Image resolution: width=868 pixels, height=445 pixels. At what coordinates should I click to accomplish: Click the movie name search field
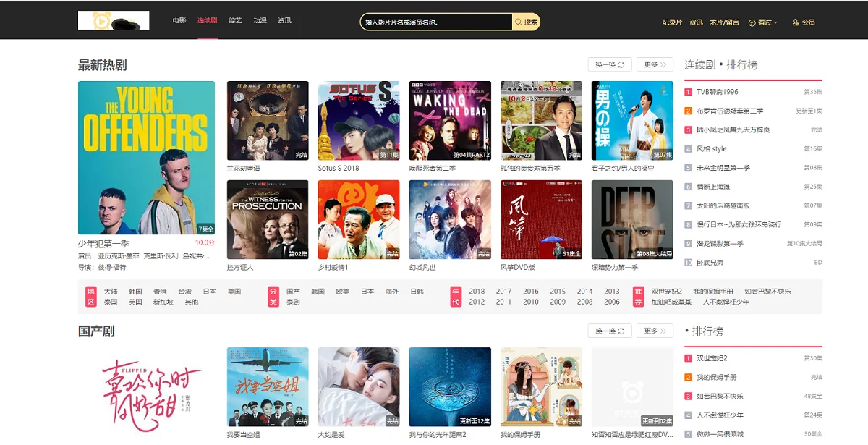click(436, 22)
